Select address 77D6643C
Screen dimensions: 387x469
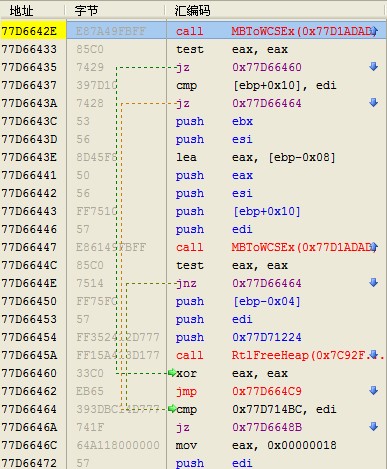(29, 121)
